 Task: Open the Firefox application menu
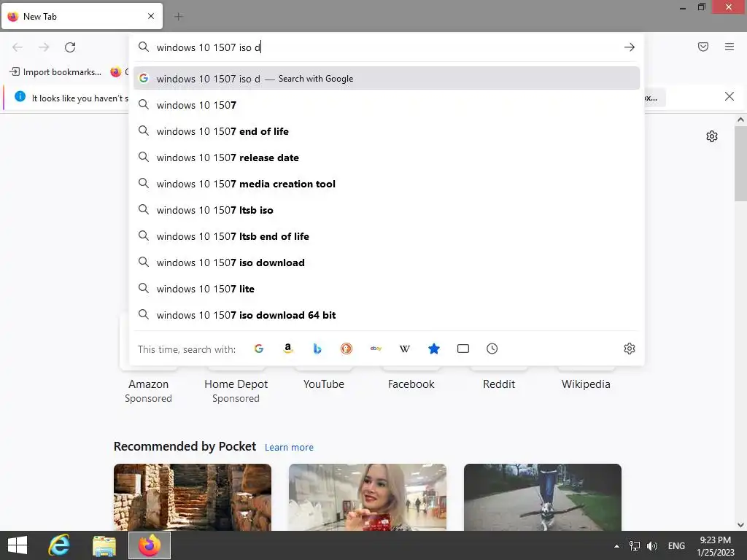click(729, 47)
